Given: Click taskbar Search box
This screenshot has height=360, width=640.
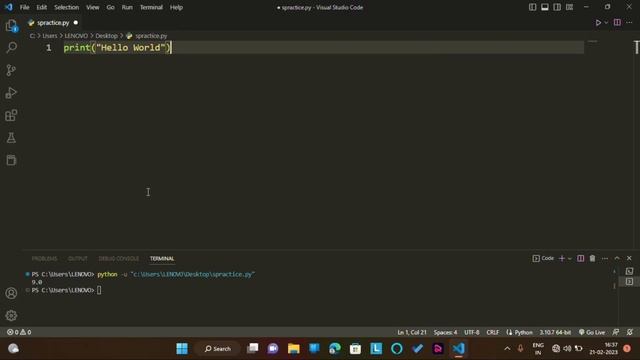Looking at the screenshot, I should [218, 349].
